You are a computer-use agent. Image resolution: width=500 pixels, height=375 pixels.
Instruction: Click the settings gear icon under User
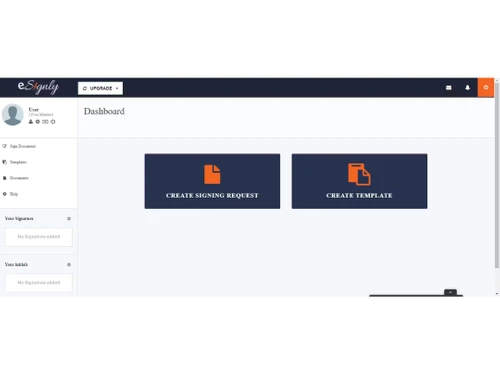tap(38, 122)
